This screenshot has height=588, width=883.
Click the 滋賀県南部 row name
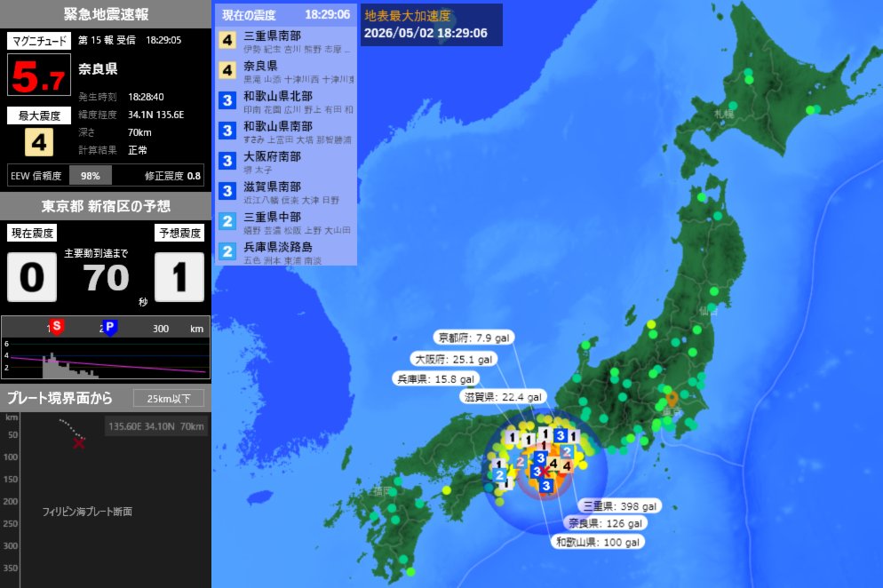click(273, 187)
